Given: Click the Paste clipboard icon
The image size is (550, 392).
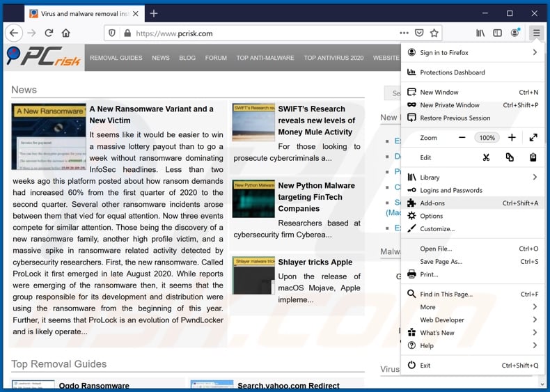Looking at the screenshot, I should (x=533, y=157).
